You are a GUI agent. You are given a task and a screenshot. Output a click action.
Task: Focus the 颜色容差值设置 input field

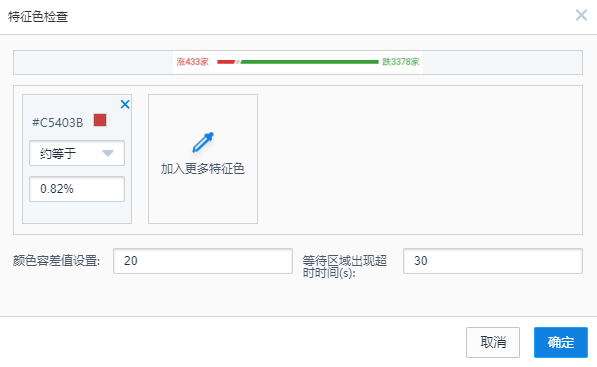(203, 261)
